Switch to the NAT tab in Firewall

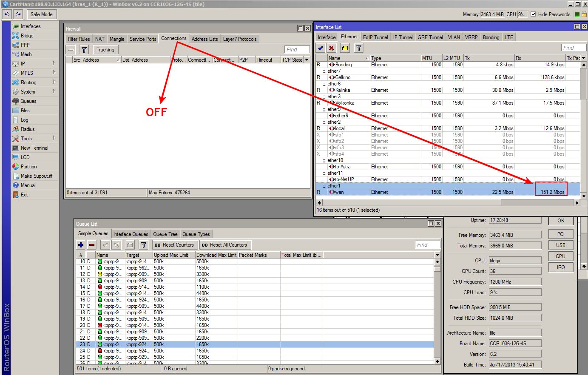[x=100, y=39]
